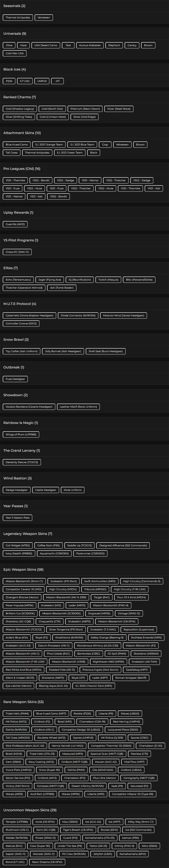Select the Khokhloma (9x19VSN) epic skin

click(x=69, y=638)
